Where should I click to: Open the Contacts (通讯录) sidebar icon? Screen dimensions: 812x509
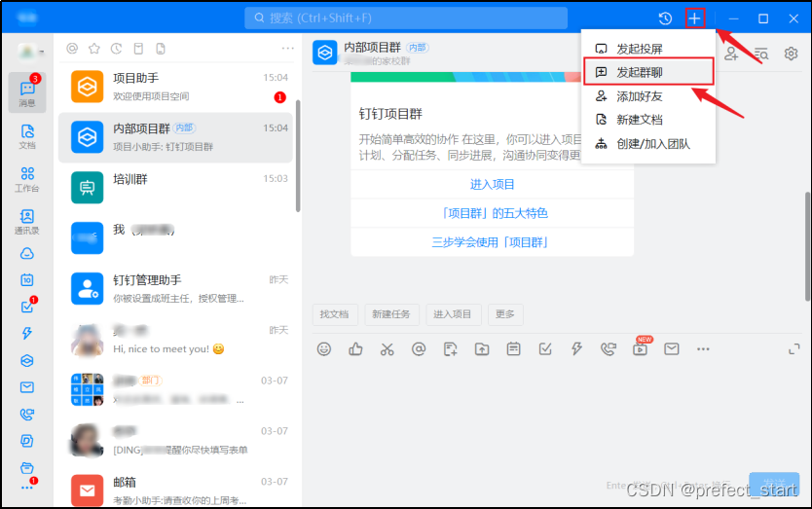pyautogui.click(x=27, y=222)
